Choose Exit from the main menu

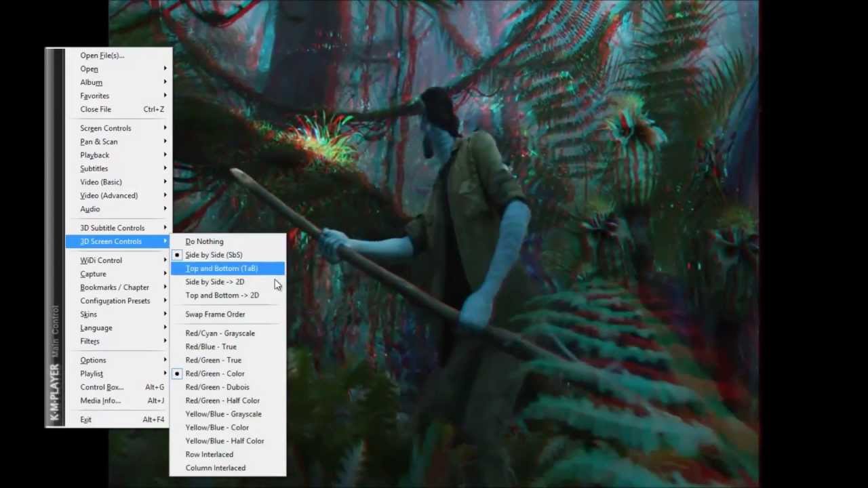pyautogui.click(x=118, y=420)
